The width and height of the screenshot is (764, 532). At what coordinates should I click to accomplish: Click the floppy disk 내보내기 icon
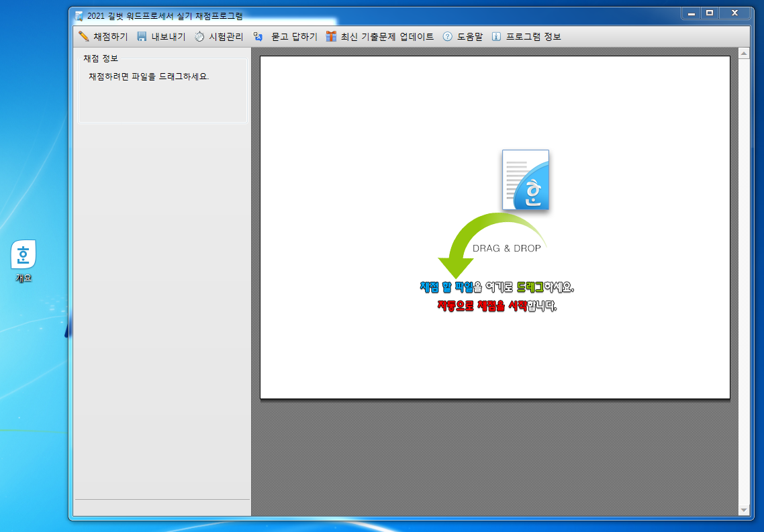(x=142, y=36)
